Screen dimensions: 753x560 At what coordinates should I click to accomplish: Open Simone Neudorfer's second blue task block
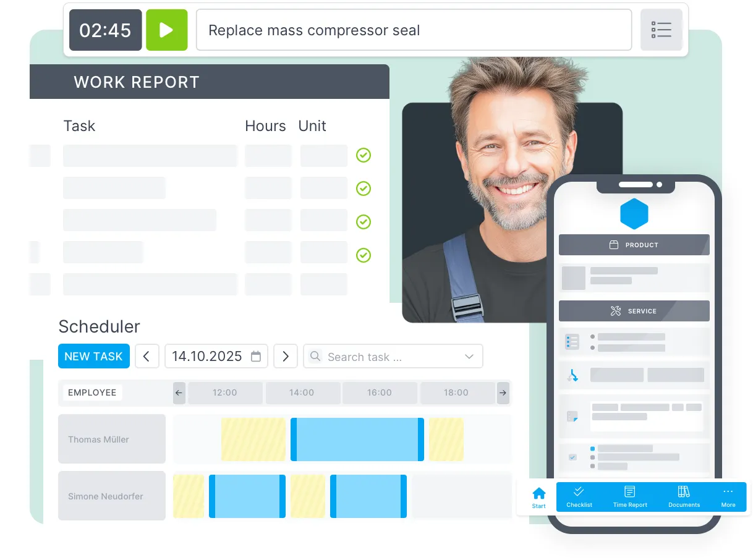coord(368,496)
